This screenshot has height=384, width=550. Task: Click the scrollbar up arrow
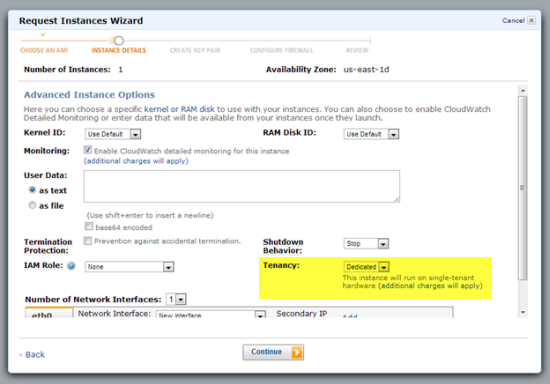(523, 90)
